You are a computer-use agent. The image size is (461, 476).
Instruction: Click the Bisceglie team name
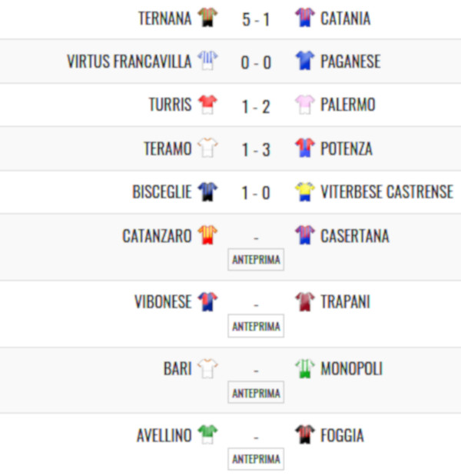(161, 192)
